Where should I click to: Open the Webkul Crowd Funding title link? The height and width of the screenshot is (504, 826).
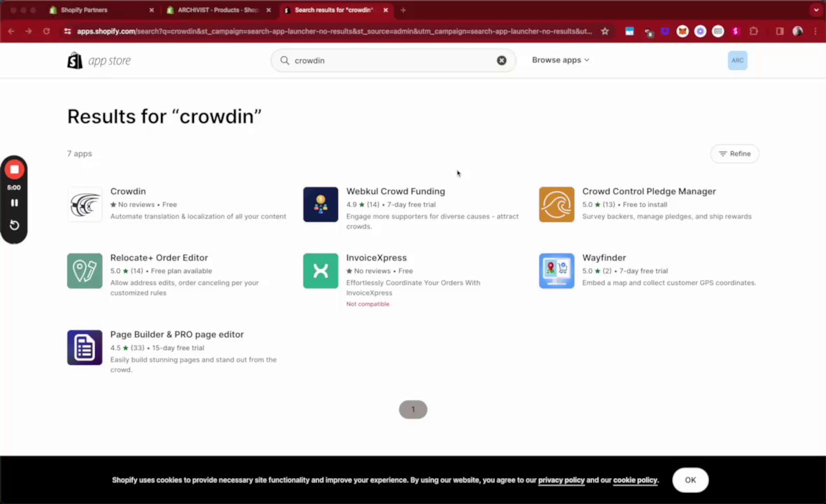pos(395,191)
